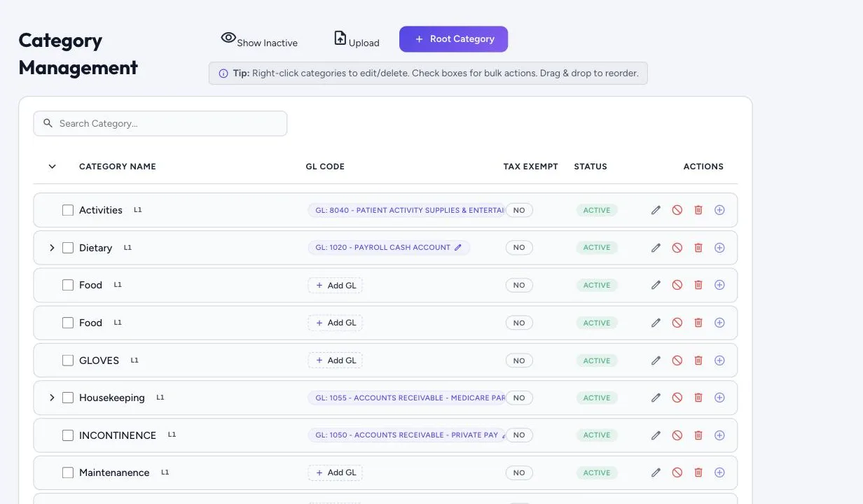Toggle tax exempt NO for Maintenanence
The image size is (863, 504).
point(519,472)
